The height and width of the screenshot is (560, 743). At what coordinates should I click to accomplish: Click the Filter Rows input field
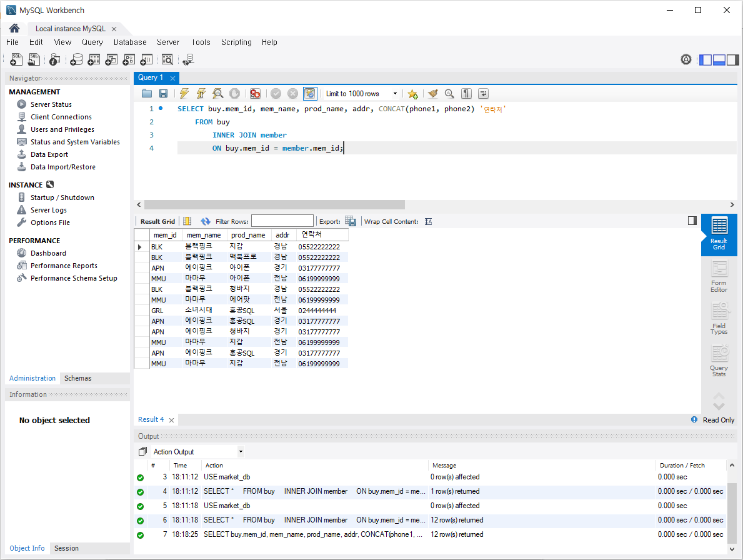[x=282, y=221]
